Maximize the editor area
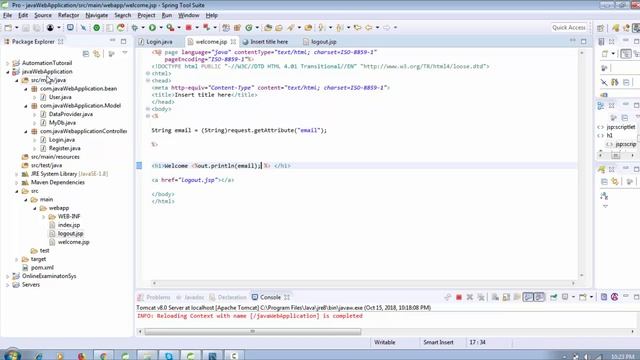This screenshot has height=360, width=640. tap(584, 41)
